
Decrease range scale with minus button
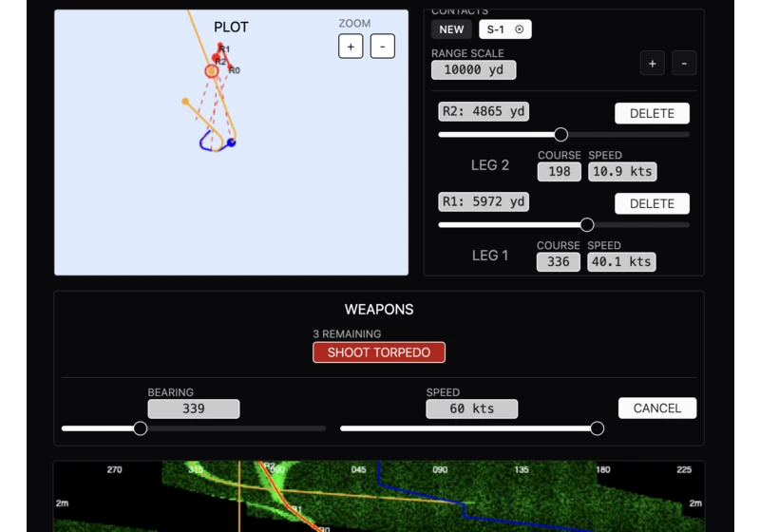pos(684,63)
